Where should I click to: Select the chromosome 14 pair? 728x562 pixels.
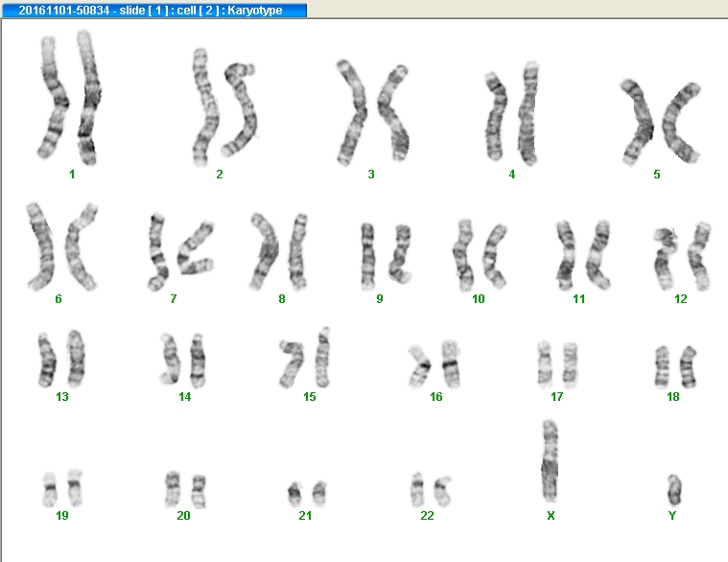(183, 360)
